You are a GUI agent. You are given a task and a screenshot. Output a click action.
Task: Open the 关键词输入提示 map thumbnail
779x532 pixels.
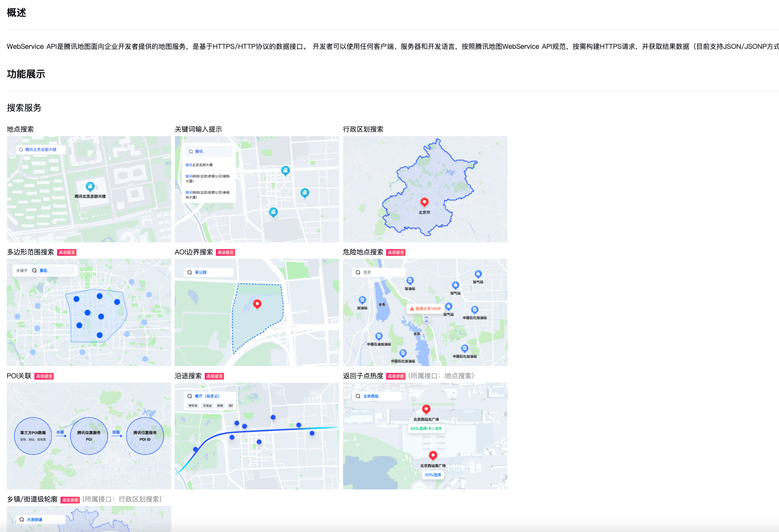pyautogui.click(x=257, y=189)
